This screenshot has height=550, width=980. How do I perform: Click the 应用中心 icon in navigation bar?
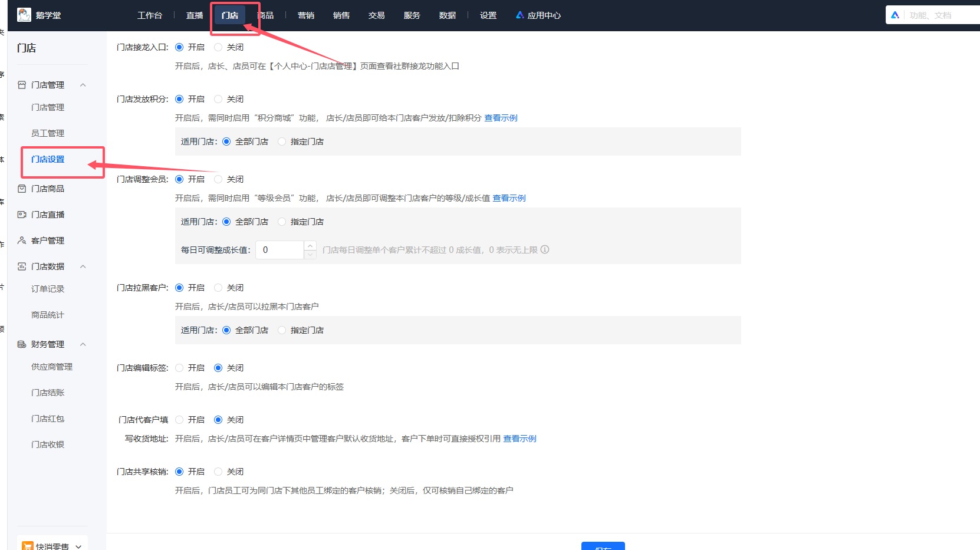tap(519, 15)
